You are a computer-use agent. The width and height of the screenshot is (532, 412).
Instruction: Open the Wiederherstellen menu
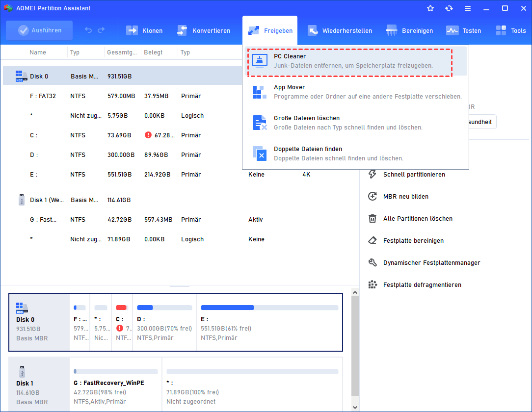coord(340,30)
